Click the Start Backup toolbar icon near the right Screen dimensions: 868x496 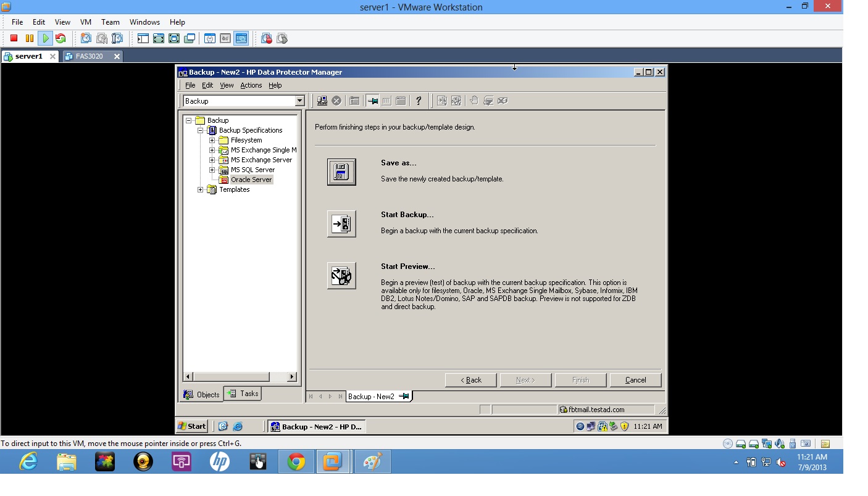click(442, 100)
